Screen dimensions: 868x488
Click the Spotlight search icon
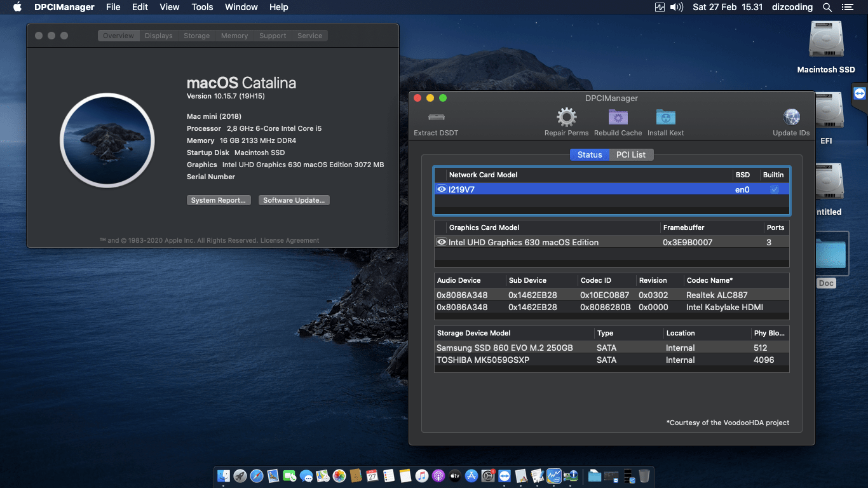click(x=827, y=7)
